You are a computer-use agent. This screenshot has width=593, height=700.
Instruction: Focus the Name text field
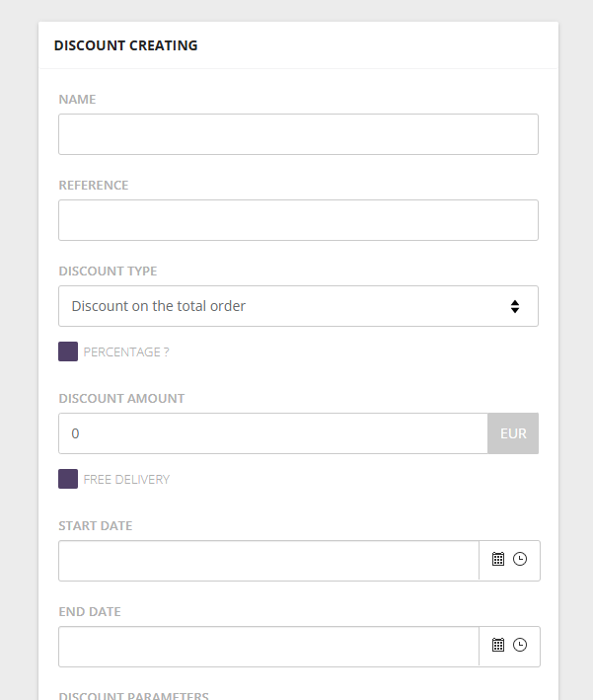(298, 134)
